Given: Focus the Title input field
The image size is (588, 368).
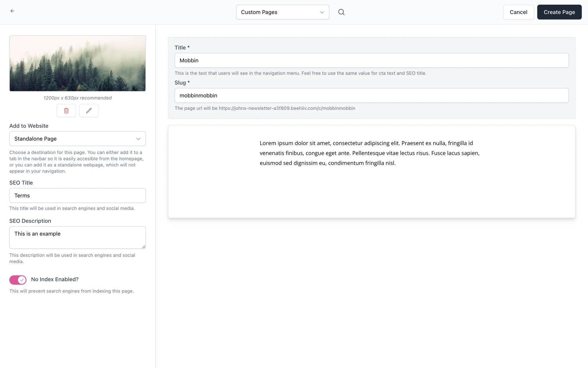Looking at the screenshot, I should (371, 60).
